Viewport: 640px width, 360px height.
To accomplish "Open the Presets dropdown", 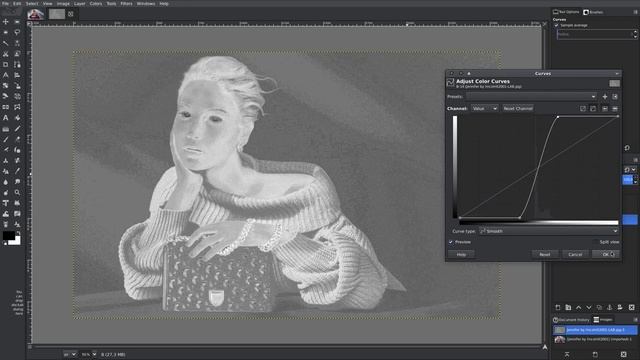I will point(531,97).
